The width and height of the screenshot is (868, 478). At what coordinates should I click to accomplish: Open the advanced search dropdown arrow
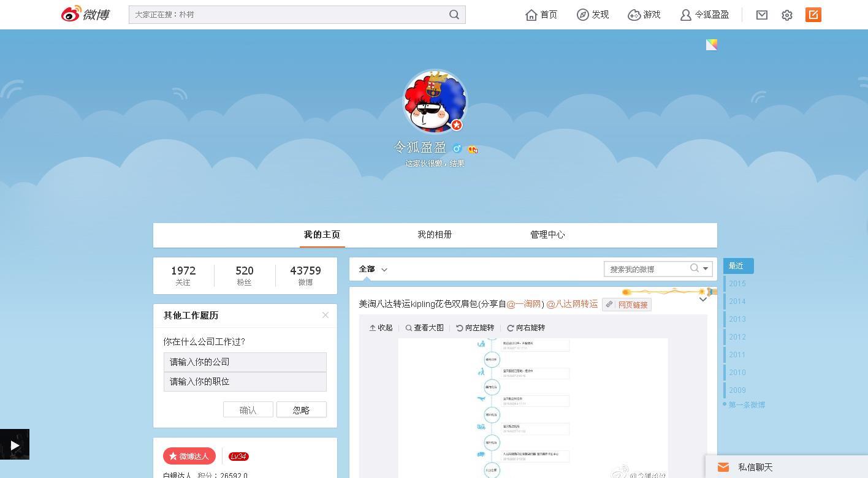click(x=706, y=268)
